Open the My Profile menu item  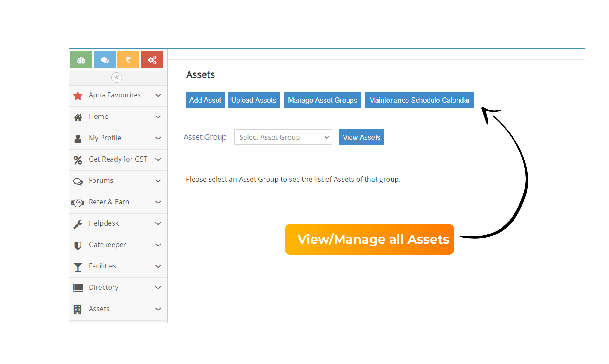click(x=118, y=139)
